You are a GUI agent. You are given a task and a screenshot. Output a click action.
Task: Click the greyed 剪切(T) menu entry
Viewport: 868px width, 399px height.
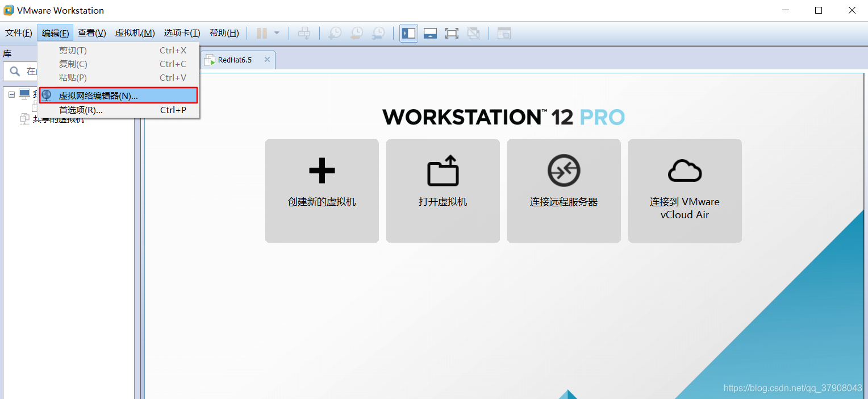(118, 51)
